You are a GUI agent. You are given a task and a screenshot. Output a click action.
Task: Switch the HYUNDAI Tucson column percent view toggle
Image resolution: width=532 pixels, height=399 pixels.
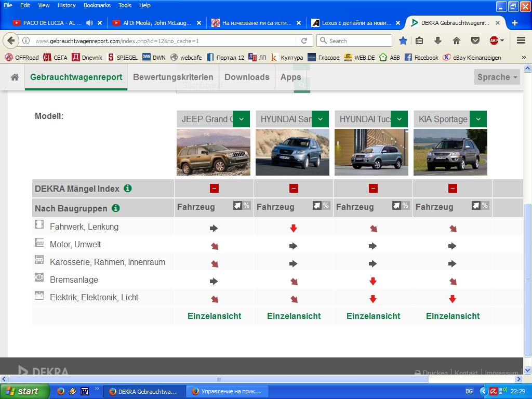coord(401,206)
